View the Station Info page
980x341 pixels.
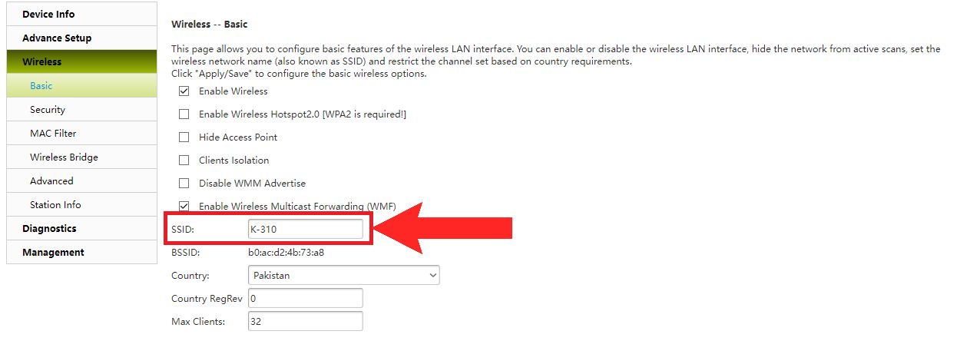[55, 205]
